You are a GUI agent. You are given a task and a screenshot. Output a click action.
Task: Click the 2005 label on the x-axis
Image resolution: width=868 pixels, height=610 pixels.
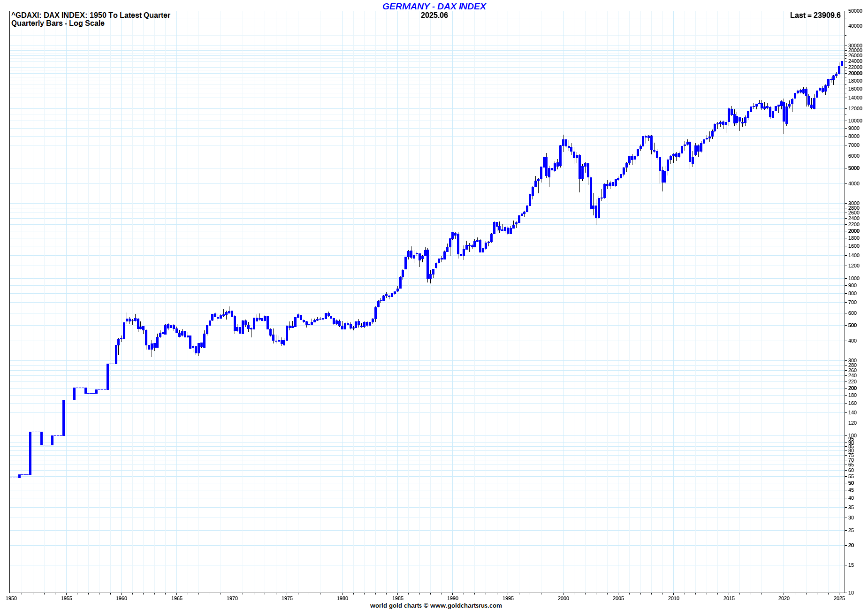[618, 598]
